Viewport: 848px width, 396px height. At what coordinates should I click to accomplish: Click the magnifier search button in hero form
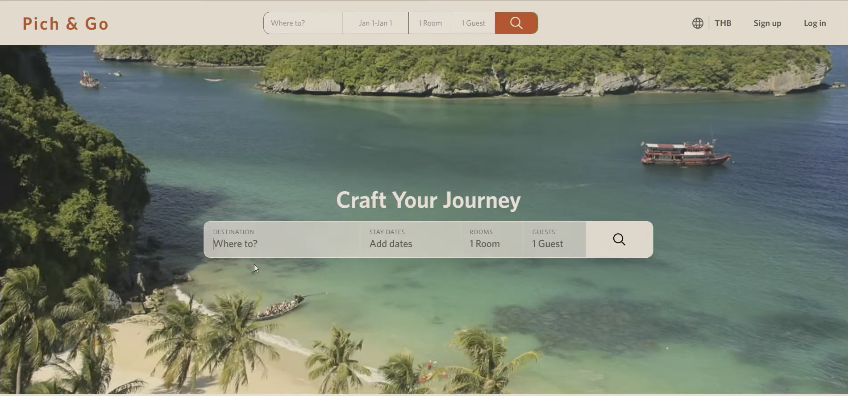point(619,240)
